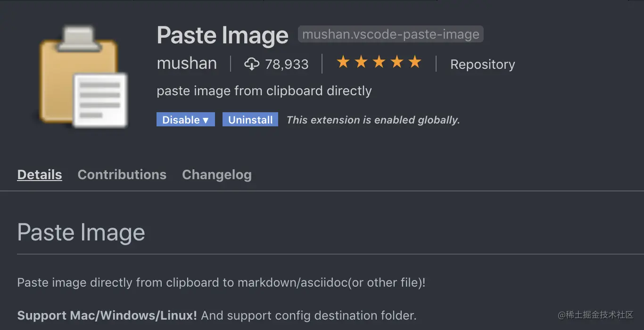The width and height of the screenshot is (644, 330).
Task: Open the Repository link
Action: point(482,64)
